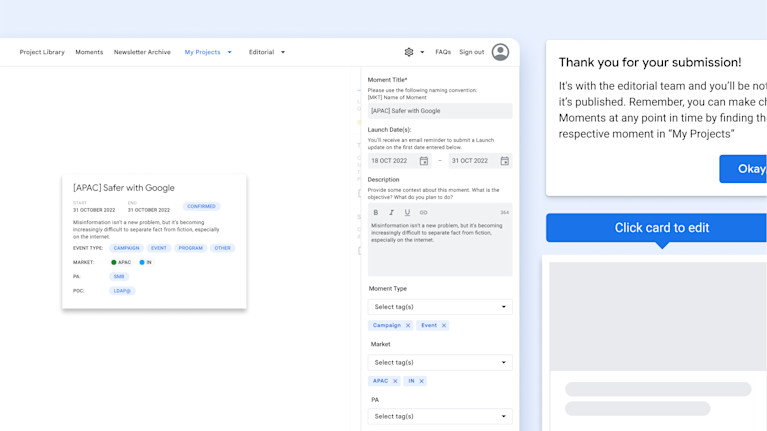Screen dimensions: 767x431
Task: Click the end date 31 OCT 2022 field
Action: point(480,161)
